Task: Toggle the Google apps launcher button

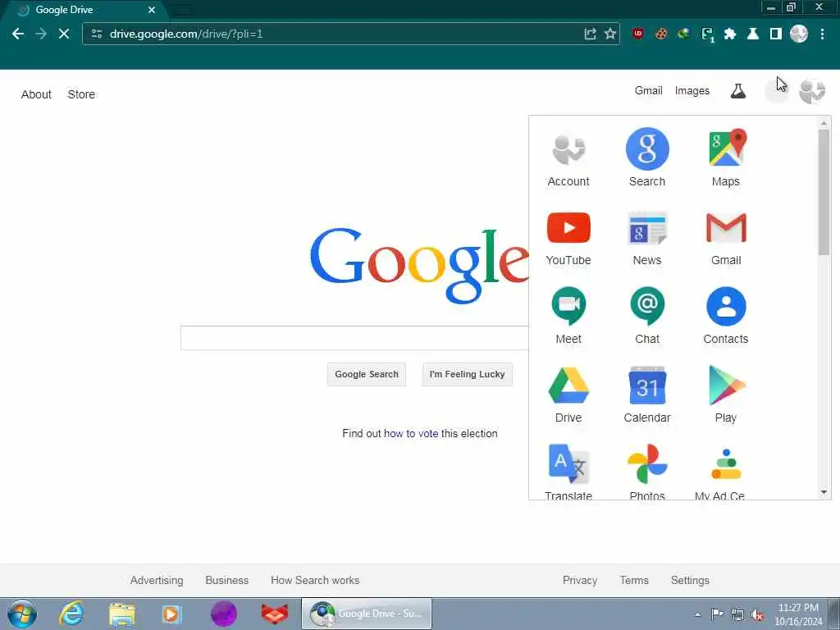Action: pos(776,90)
